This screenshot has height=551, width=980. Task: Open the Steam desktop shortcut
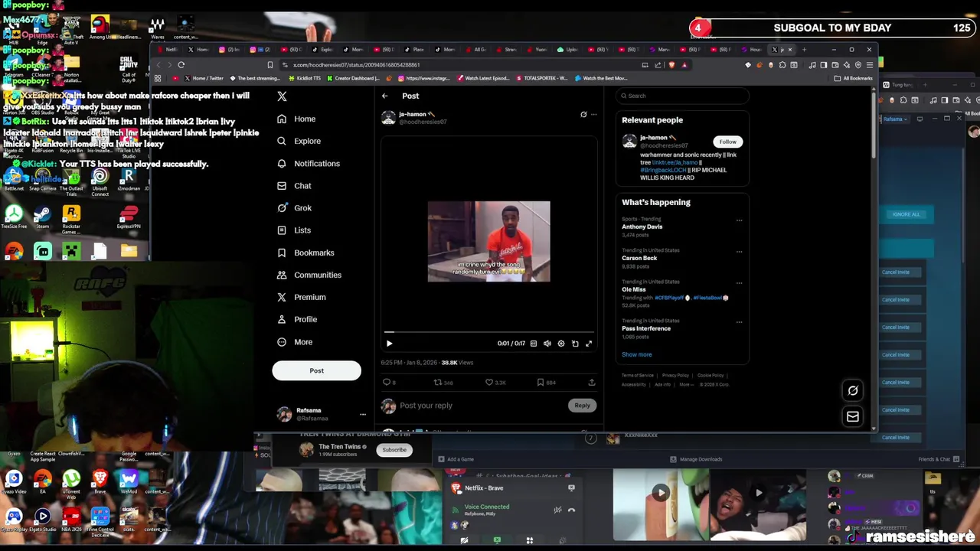(42, 217)
